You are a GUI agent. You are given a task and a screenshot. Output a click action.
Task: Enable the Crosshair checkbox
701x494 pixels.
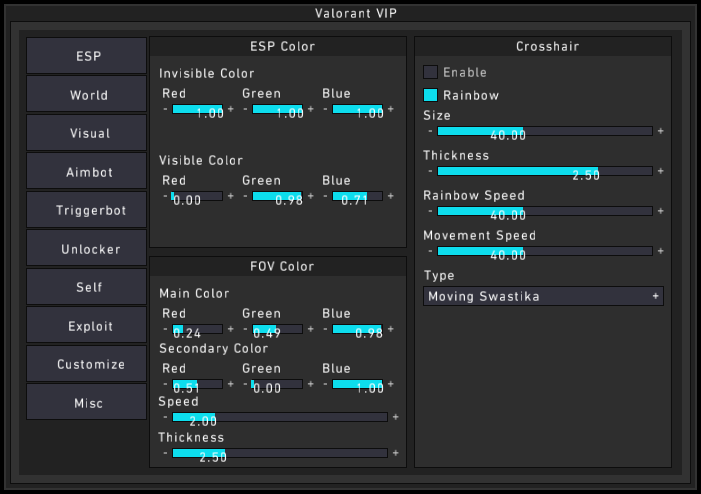[431, 72]
